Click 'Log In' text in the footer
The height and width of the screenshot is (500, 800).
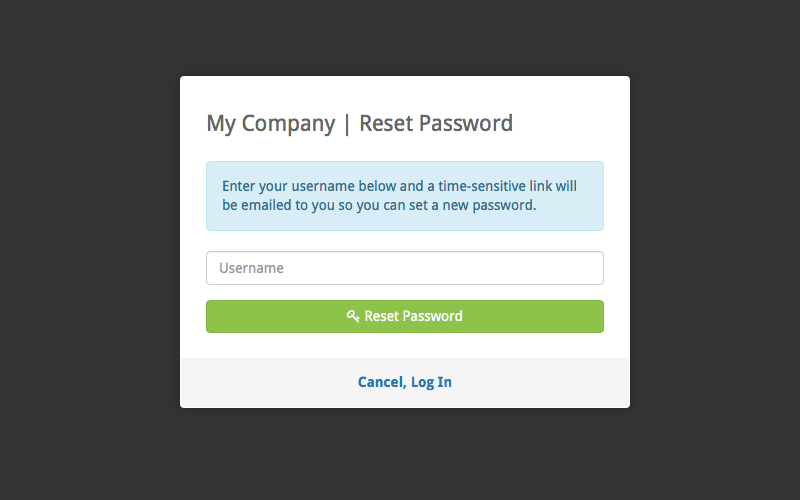[431, 382]
